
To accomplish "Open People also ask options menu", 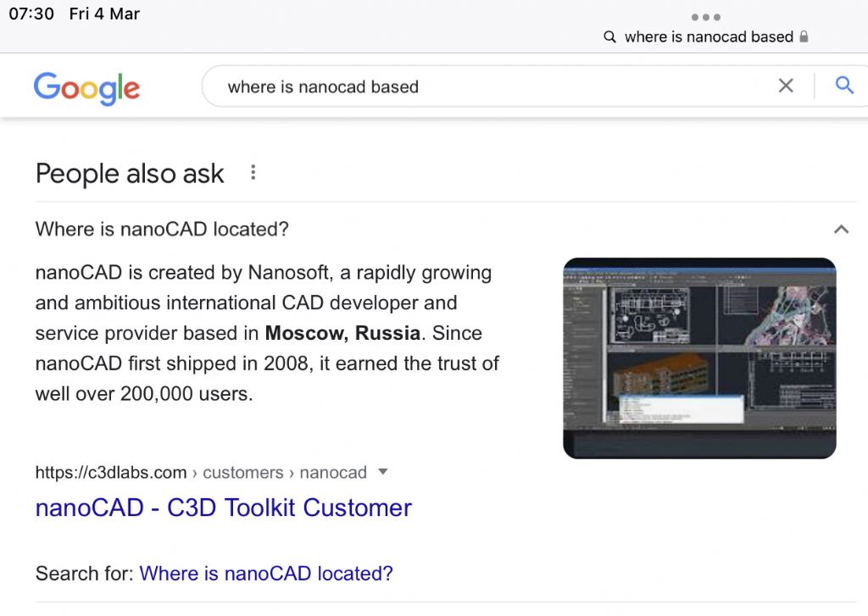I will point(253,173).
